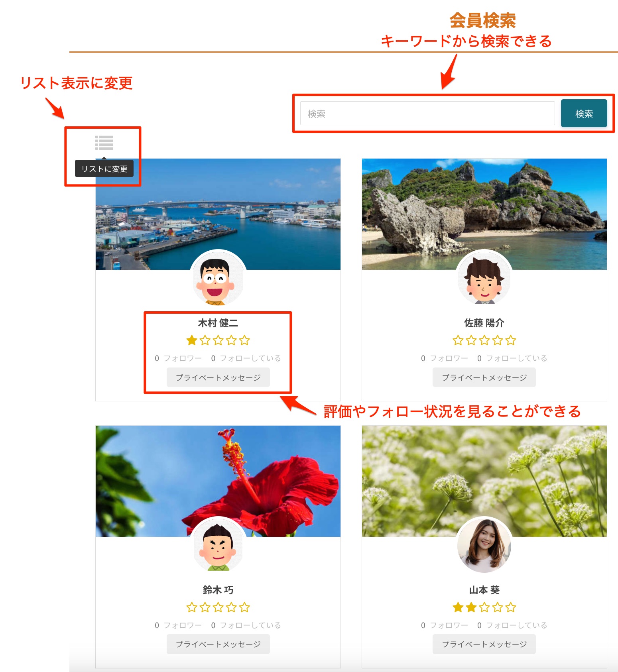The width and height of the screenshot is (618, 672).
Task: Open the 山本 葵 name link
Action: pyautogui.click(x=484, y=590)
